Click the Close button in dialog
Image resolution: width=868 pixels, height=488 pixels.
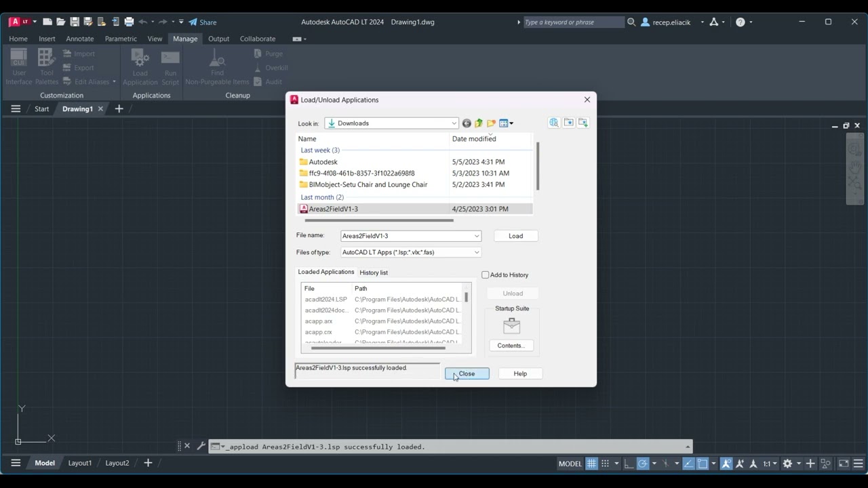tap(467, 373)
